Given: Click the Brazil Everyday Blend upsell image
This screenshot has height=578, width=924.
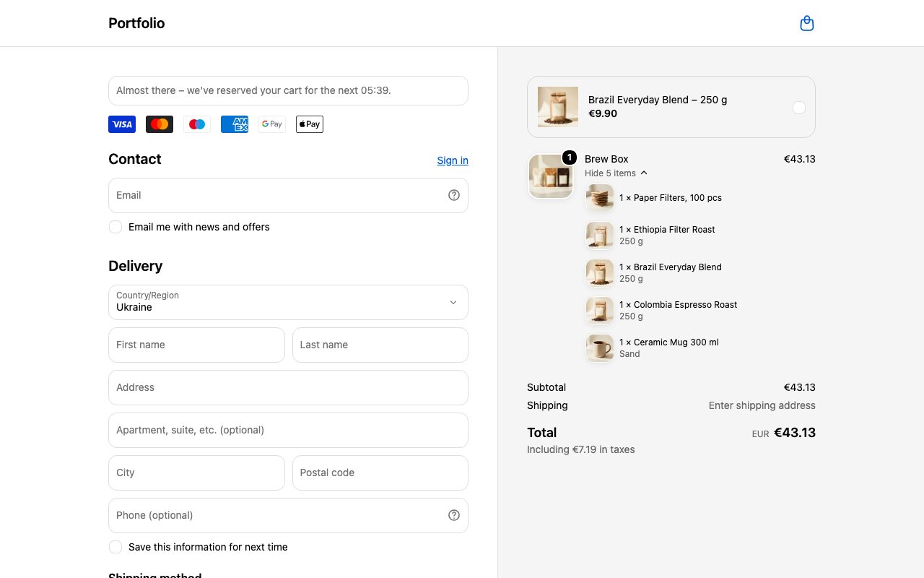Looking at the screenshot, I should coord(558,107).
